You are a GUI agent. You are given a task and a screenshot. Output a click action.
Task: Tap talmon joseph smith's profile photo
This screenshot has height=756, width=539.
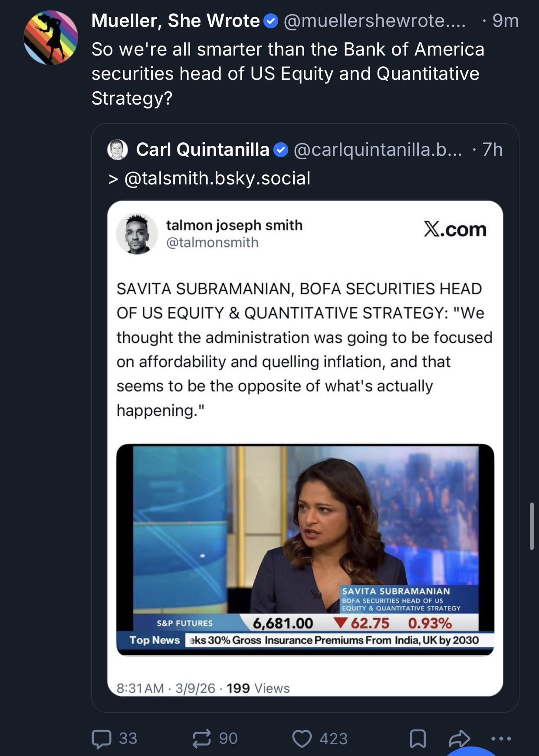click(137, 233)
